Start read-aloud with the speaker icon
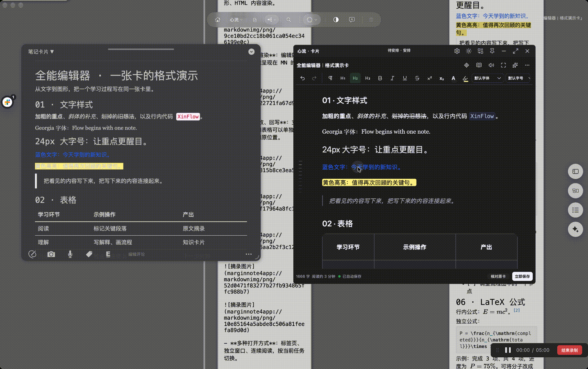Image resolution: width=588 pixels, height=369 pixels. point(491,65)
